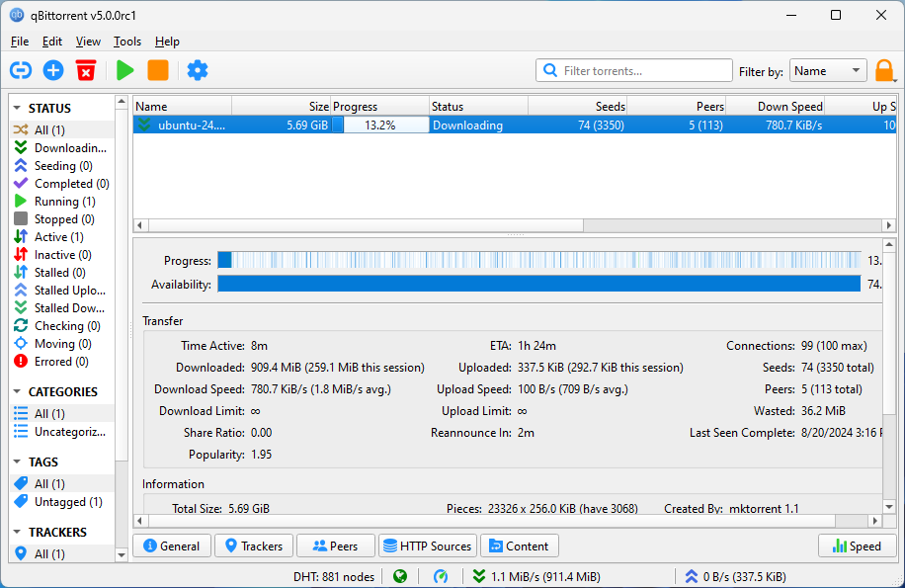
Task: Click the download speed indicator in status bar
Action: [x=536, y=576]
